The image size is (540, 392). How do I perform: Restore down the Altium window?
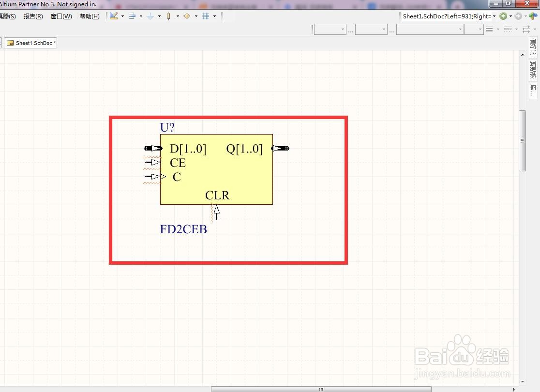[x=509, y=3]
